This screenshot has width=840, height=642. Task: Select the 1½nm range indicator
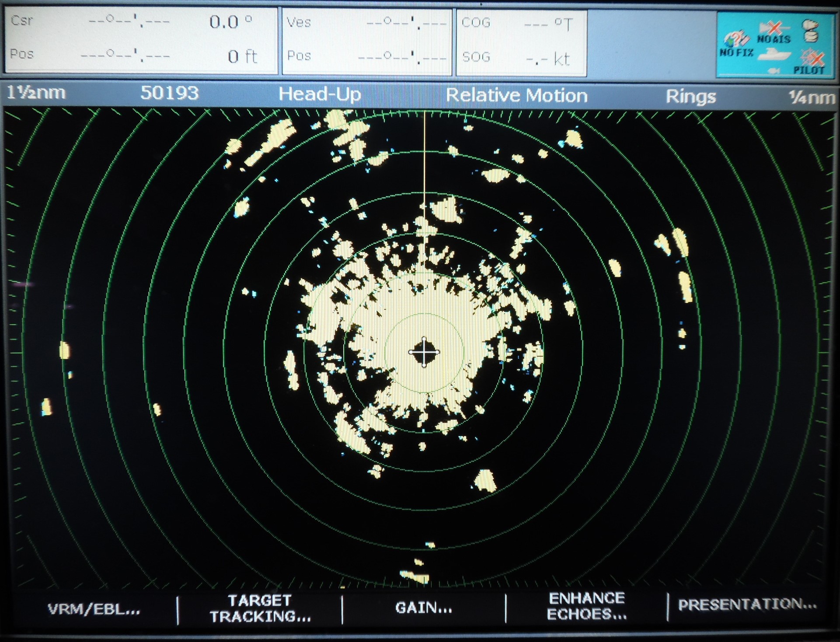[36, 93]
